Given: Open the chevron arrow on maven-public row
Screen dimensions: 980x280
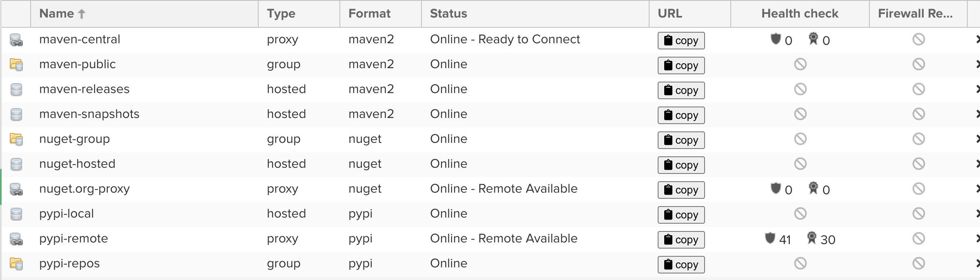Looking at the screenshot, I should [977, 64].
